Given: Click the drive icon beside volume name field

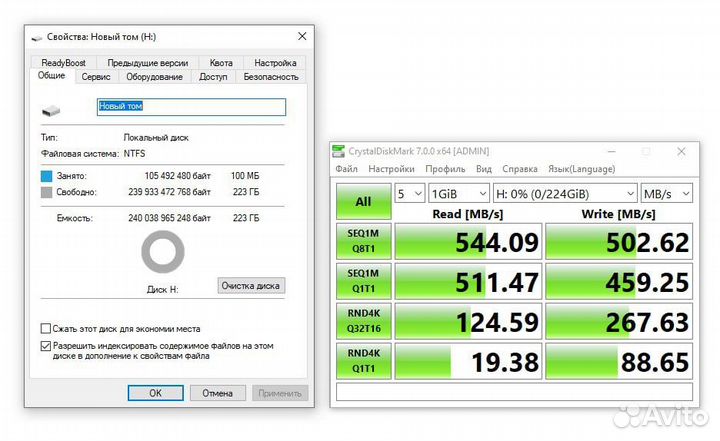Looking at the screenshot, I should 51,110.
